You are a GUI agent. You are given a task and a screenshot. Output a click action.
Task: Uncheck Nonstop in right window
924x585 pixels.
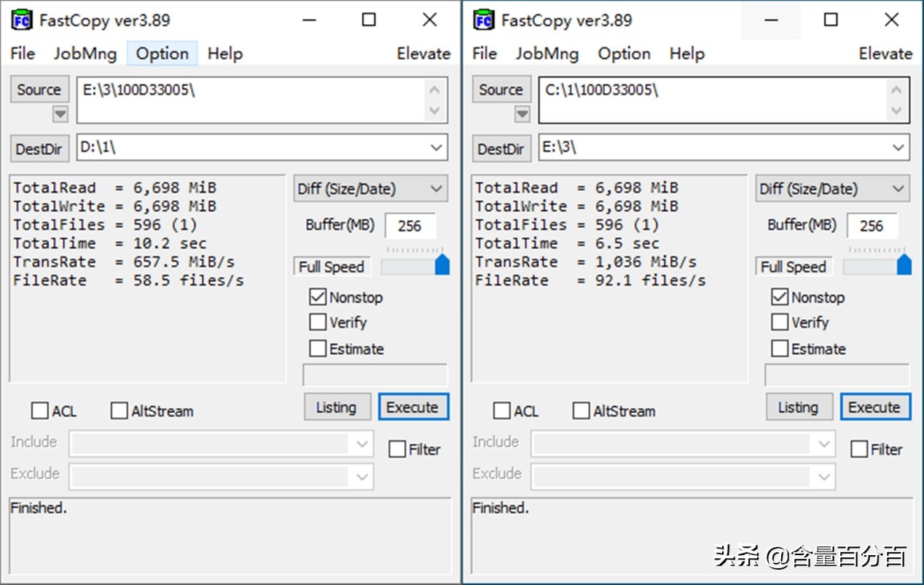[780, 297]
